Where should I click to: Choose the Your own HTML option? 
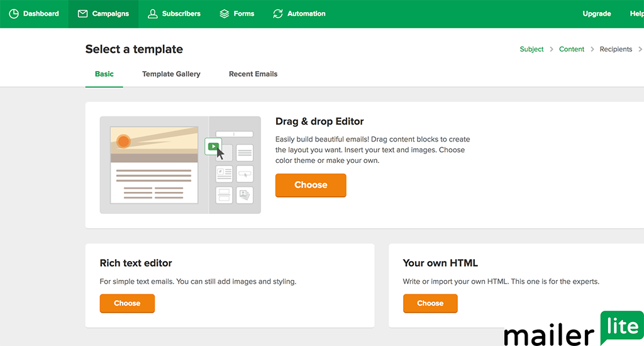[x=430, y=303]
